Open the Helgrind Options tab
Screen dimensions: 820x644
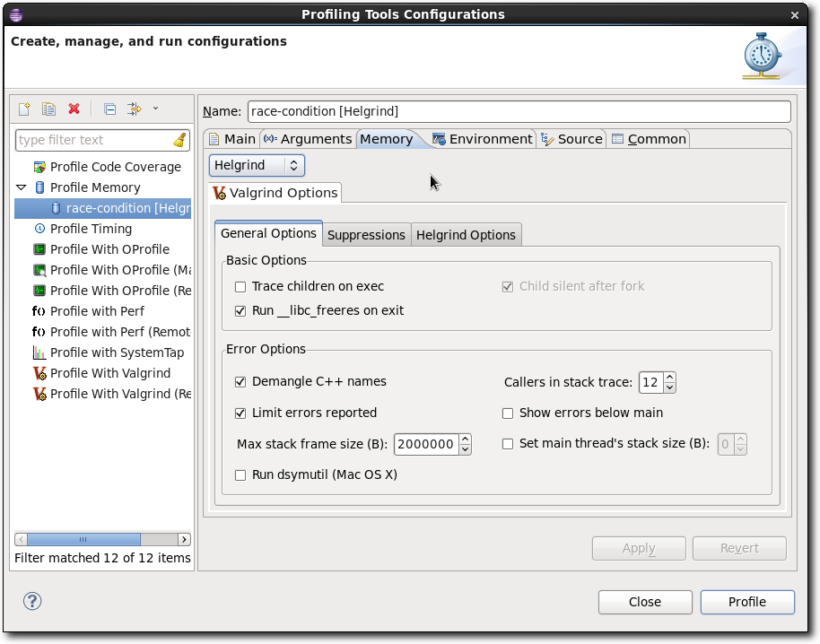[x=466, y=235]
